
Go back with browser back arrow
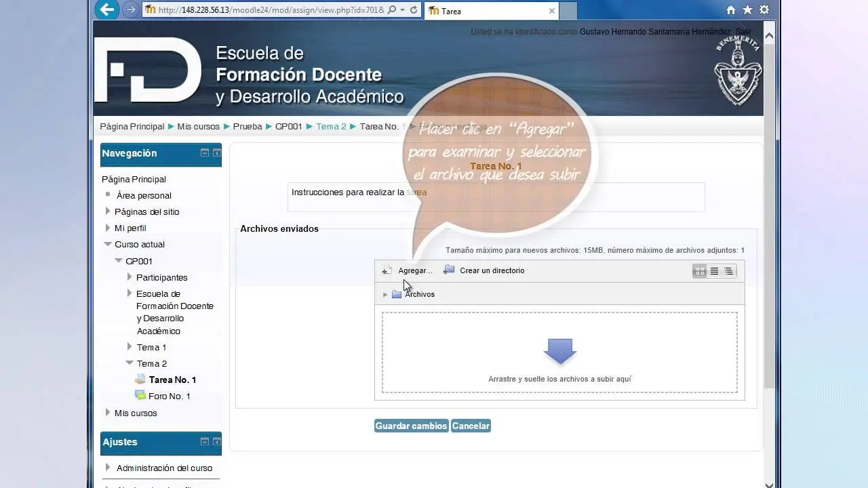pos(106,10)
